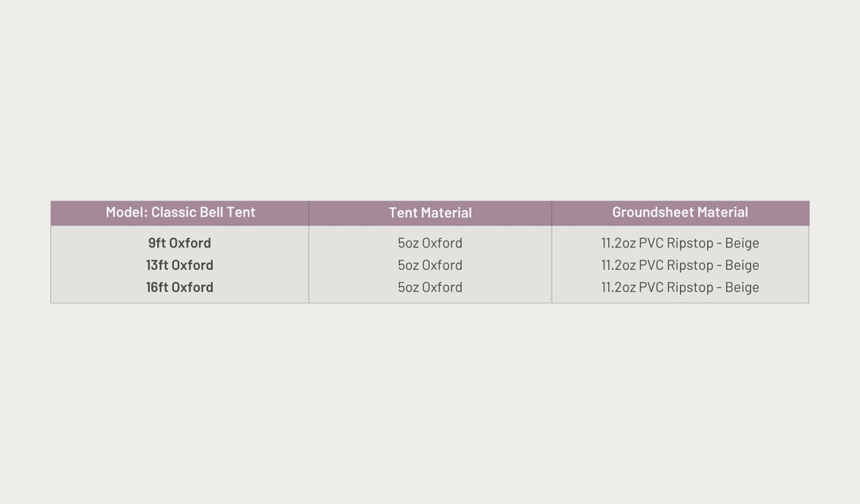This screenshot has width=860, height=504.
Task: Click '5oz Oxford' in the 16ft row
Action: point(430,287)
